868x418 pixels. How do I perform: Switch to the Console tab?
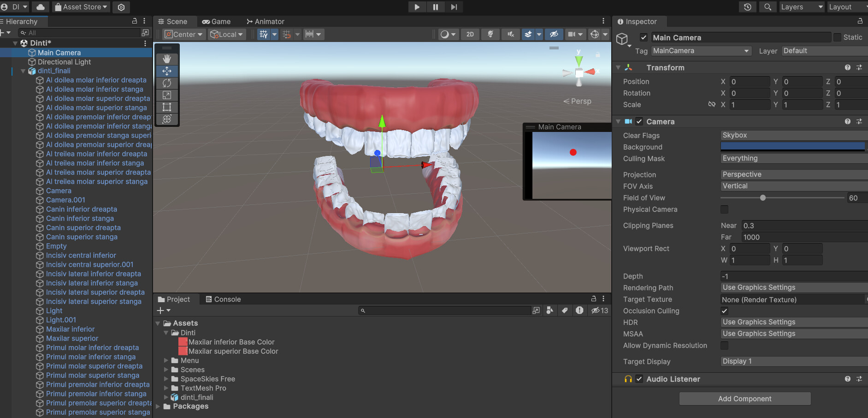click(x=223, y=299)
